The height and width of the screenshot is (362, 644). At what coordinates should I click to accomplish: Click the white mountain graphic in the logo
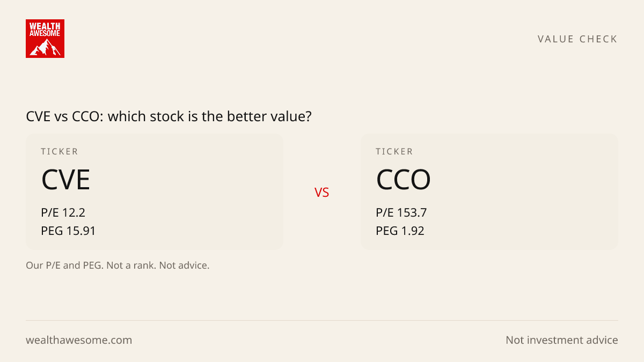[45, 48]
